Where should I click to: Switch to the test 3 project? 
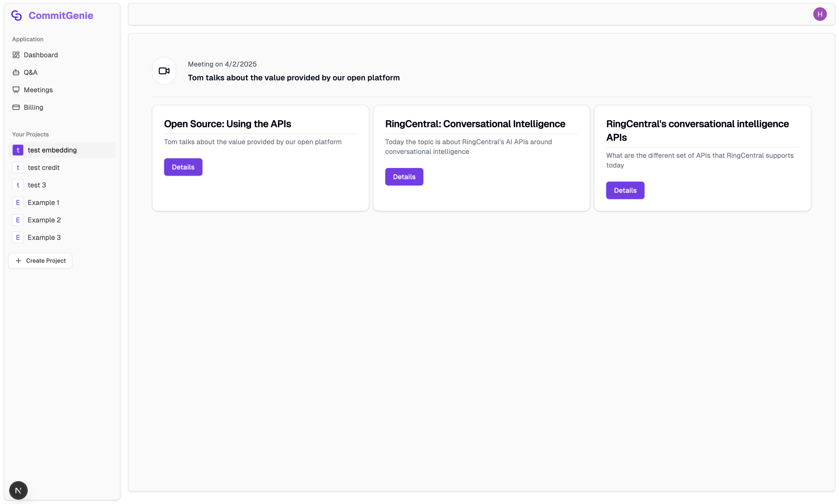coord(62,185)
